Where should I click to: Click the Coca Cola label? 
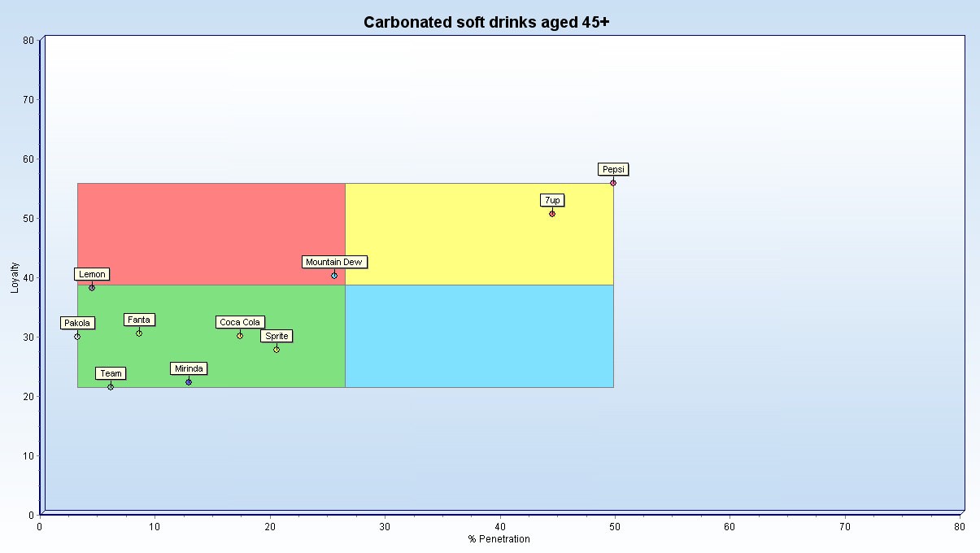tap(240, 322)
